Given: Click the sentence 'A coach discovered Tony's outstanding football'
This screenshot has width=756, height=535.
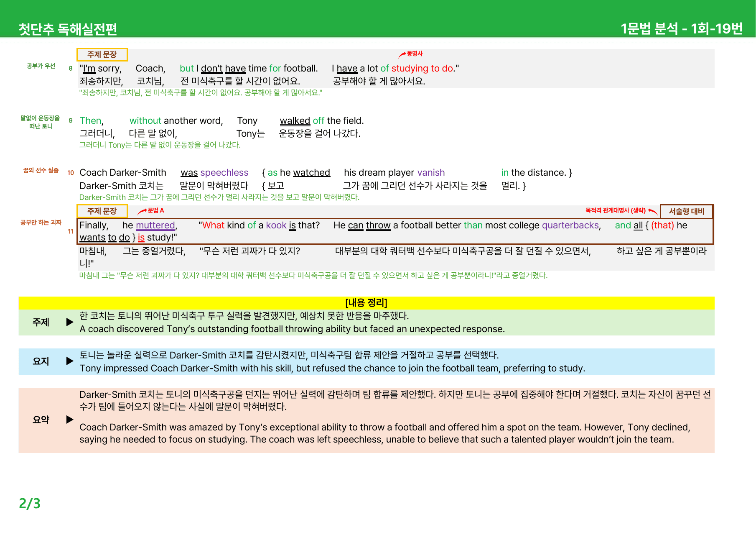Looking at the screenshot, I should pyautogui.click(x=292, y=329).
